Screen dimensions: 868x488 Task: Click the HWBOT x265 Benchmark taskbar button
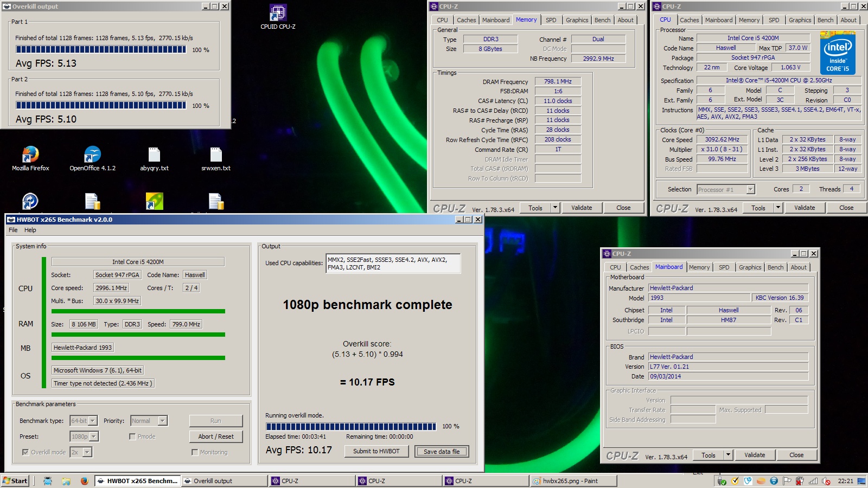tap(137, 481)
